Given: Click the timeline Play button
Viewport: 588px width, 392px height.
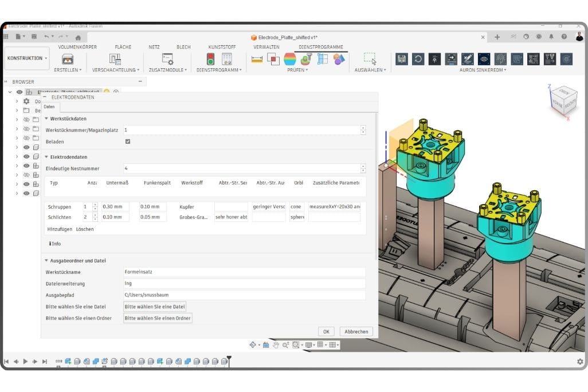Looking at the screenshot, I should tap(25, 362).
